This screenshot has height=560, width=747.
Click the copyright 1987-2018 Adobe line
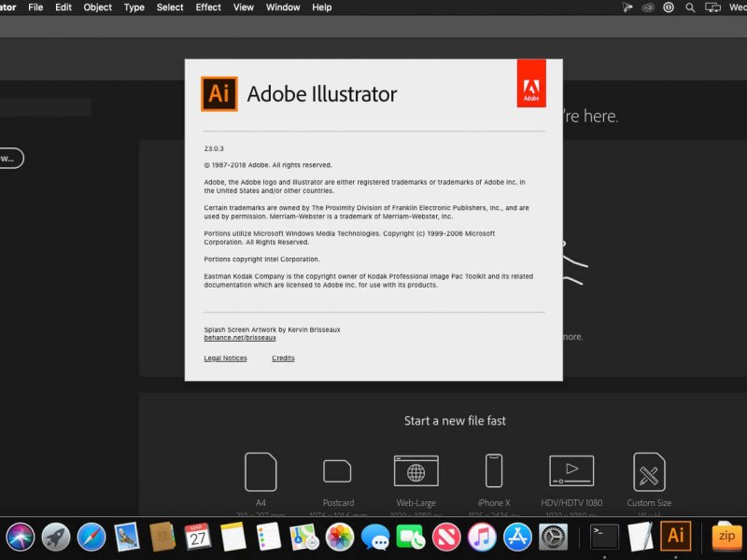tap(268, 165)
